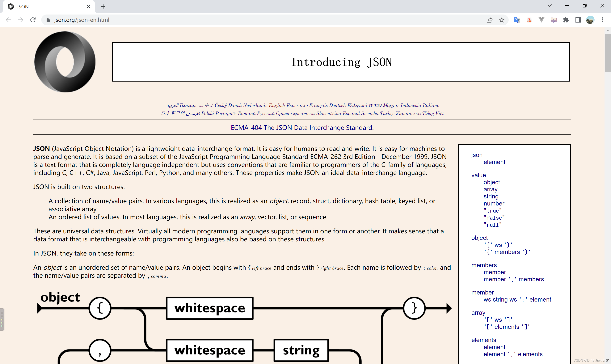Switch language to Português

click(x=226, y=113)
